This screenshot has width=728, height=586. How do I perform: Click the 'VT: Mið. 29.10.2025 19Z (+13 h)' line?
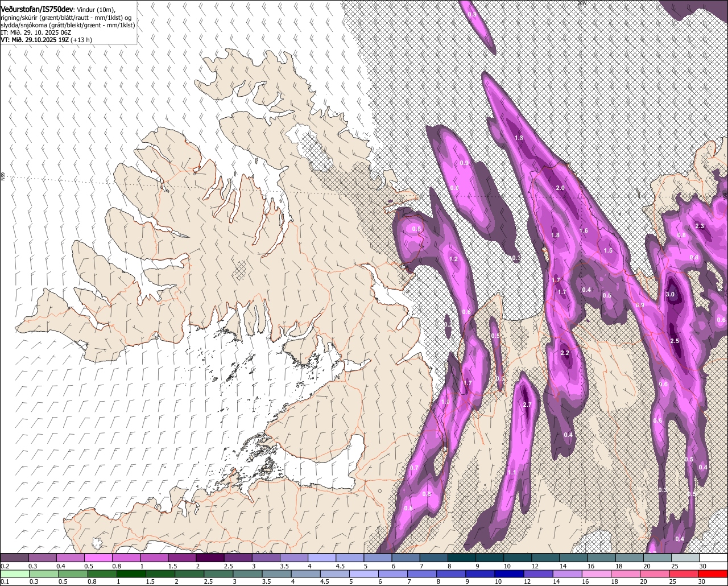(47, 40)
